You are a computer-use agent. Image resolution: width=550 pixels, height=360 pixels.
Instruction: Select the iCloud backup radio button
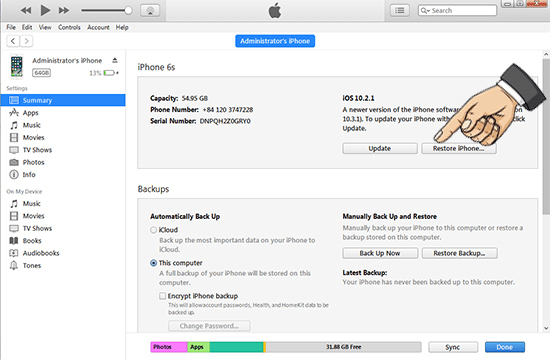[x=153, y=230]
